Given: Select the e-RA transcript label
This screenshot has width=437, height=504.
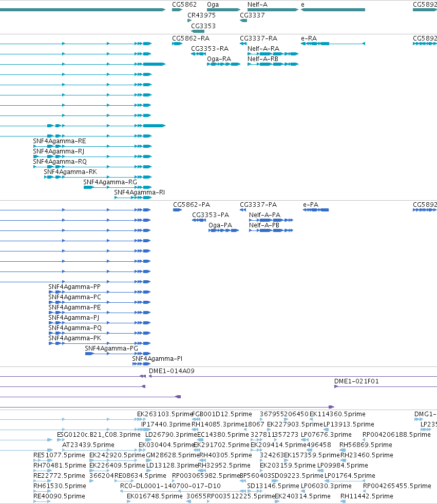Looking at the screenshot, I should 309,38.
